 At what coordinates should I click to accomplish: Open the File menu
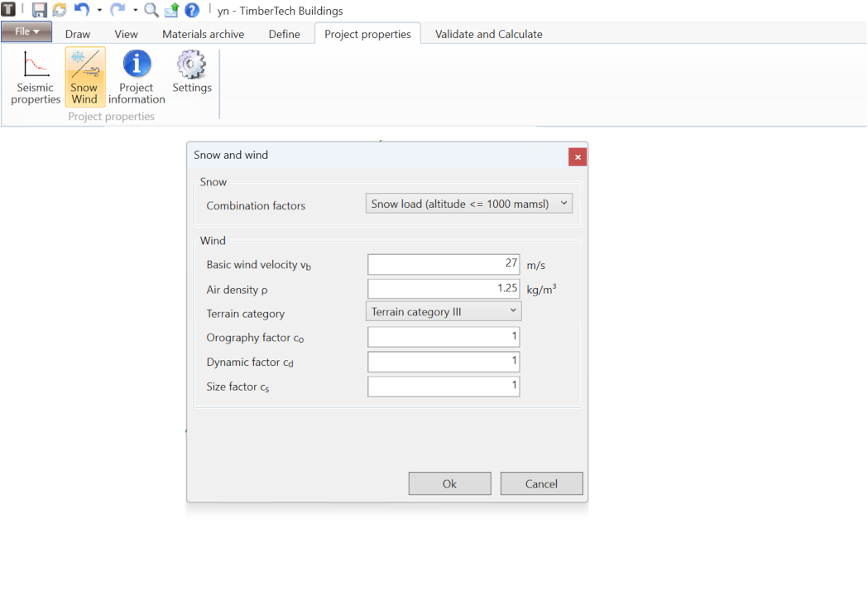click(26, 31)
